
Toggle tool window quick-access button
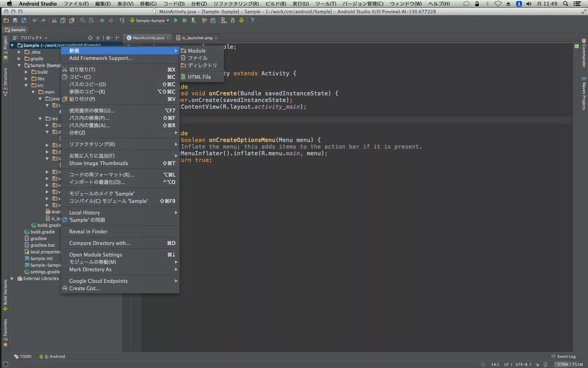pyautogui.click(x=5, y=364)
